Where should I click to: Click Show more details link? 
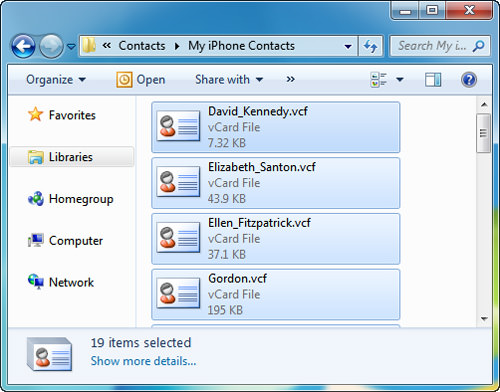143,361
